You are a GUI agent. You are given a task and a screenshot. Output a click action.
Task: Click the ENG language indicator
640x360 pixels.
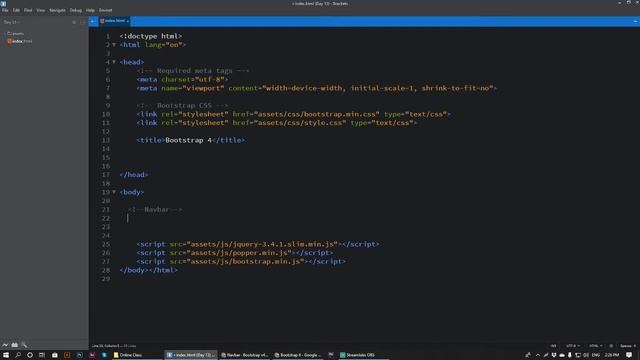click(596, 355)
